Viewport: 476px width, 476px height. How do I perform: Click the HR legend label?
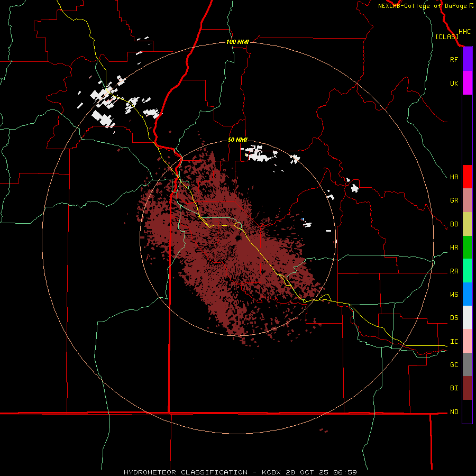[454, 248]
